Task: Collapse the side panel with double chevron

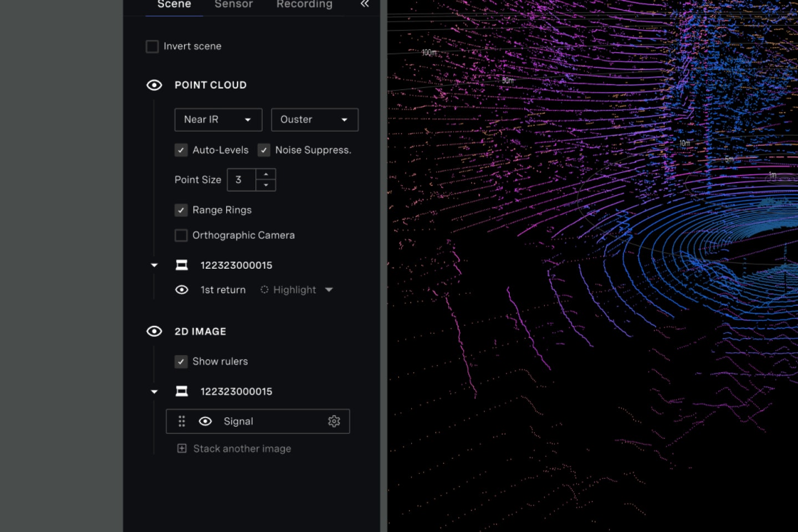Action: coord(364,4)
